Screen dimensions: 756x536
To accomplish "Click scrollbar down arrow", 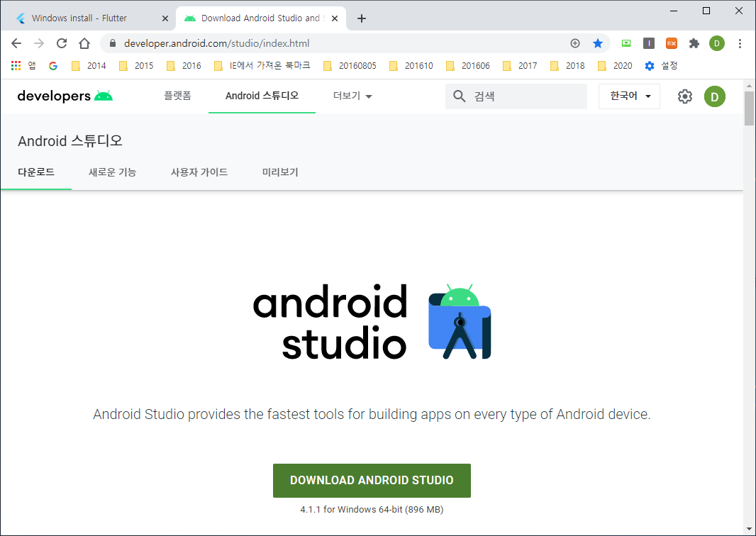I will pyautogui.click(x=749, y=530).
